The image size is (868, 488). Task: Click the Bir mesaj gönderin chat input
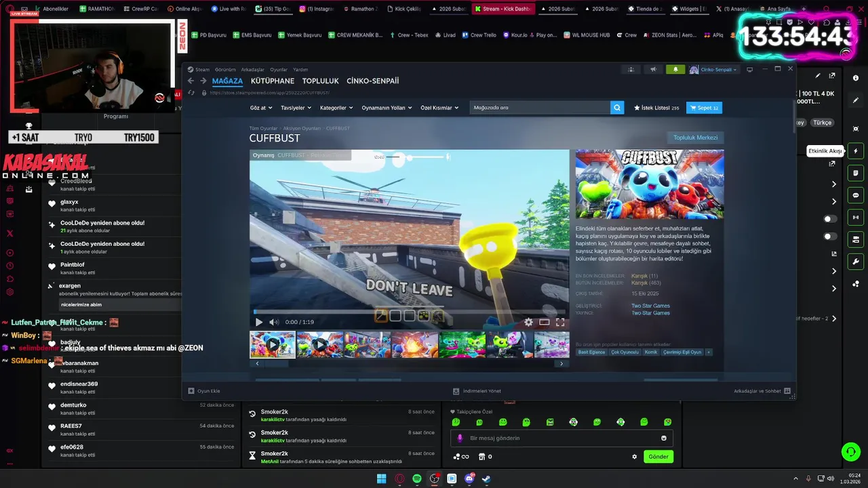(x=561, y=438)
